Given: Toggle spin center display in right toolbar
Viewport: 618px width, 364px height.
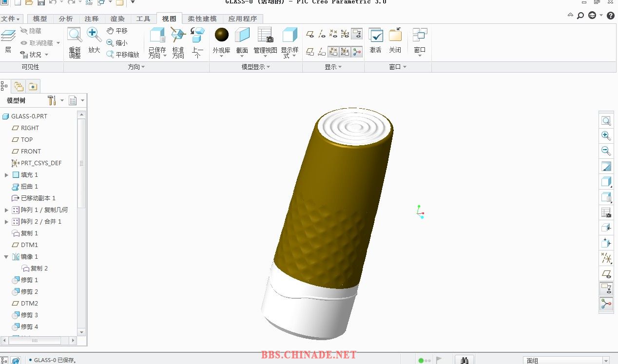Looking at the screenshot, I should tap(606, 304).
